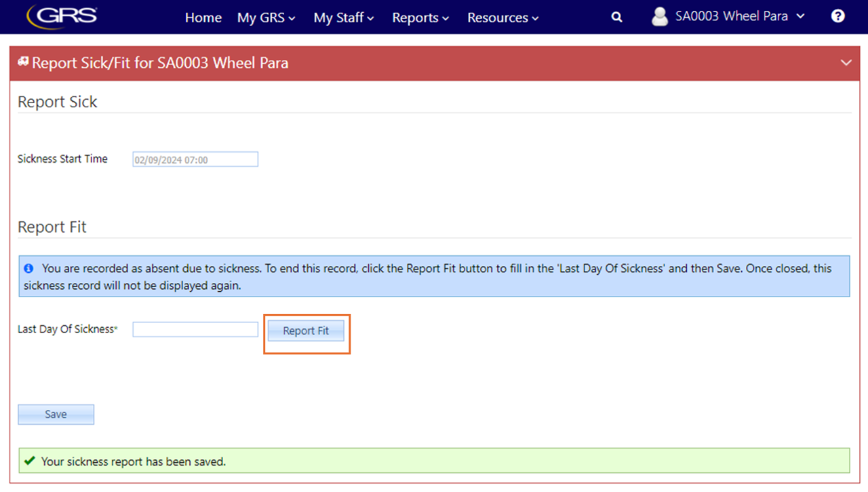Image resolution: width=868 pixels, height=492 pixels.
Task: Expand the Reports dropdown menu
Action: click(x=420, y=18)
